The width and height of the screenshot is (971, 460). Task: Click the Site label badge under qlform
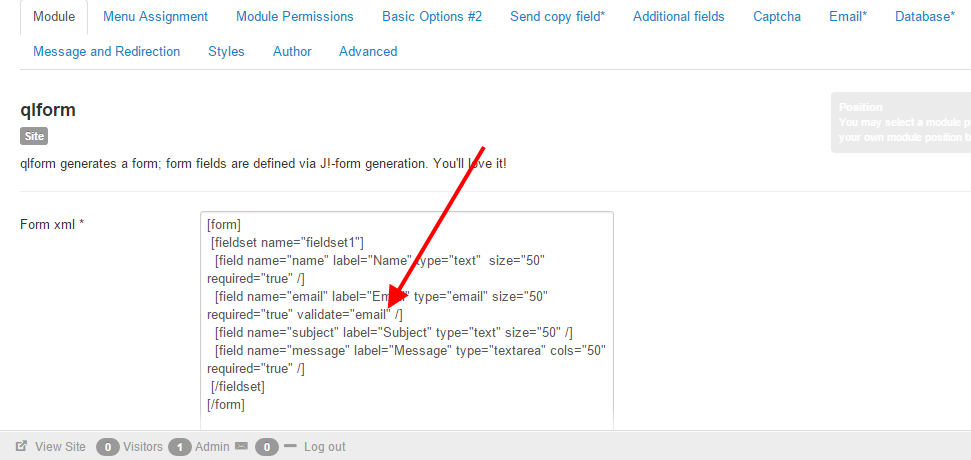click(x=34, y=136)
